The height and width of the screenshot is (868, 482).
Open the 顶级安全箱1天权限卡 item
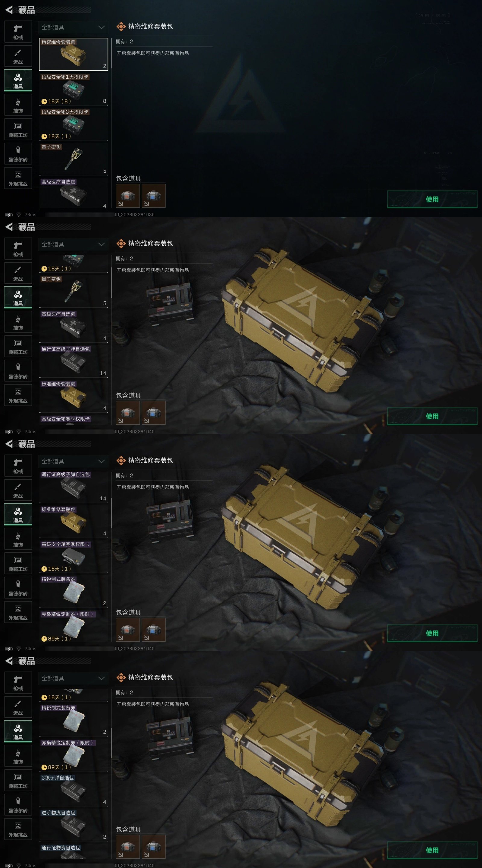coord(74,89)
